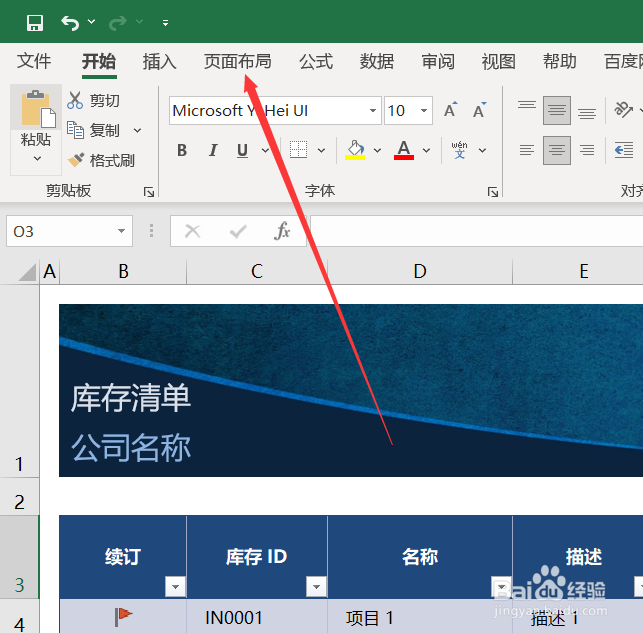Click the align left icon

click(527, 150)
